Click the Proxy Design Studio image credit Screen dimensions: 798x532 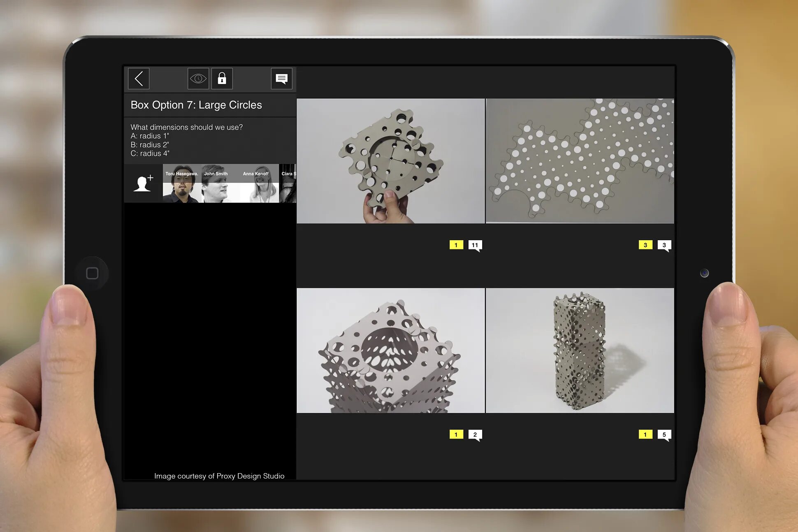click(x=219, y=476)
